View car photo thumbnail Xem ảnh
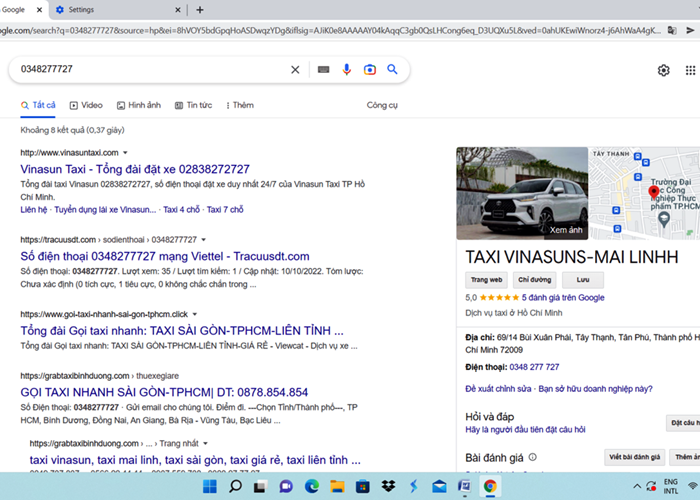The image size is (700, 500). 522,193
